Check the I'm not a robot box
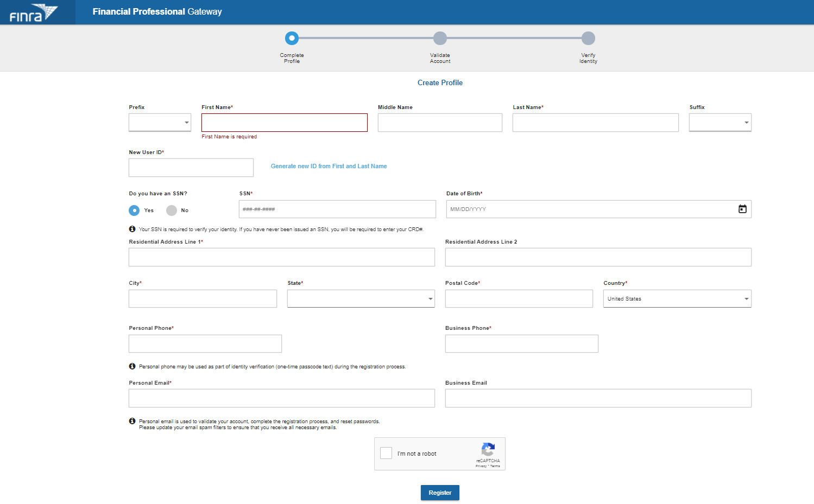 [x=386, y=453]
